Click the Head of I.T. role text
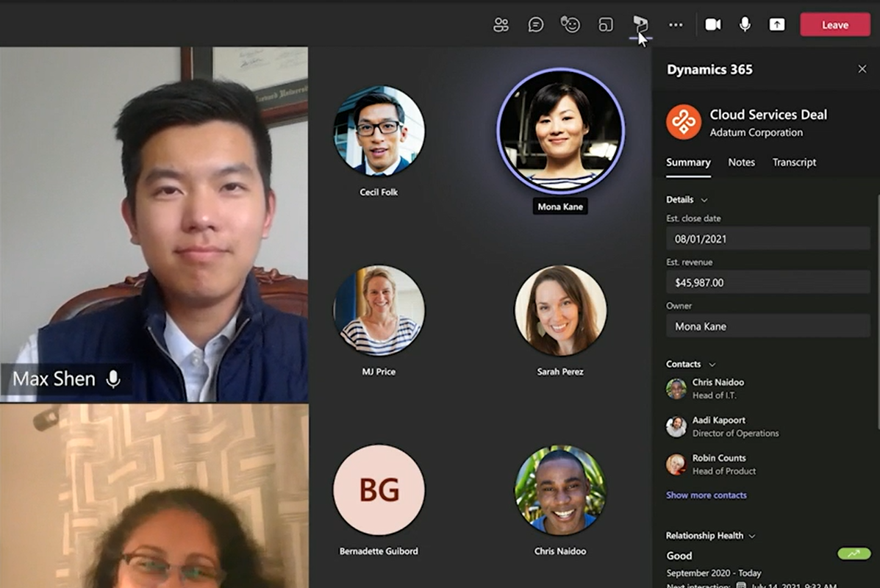 [x=715, y=395]
